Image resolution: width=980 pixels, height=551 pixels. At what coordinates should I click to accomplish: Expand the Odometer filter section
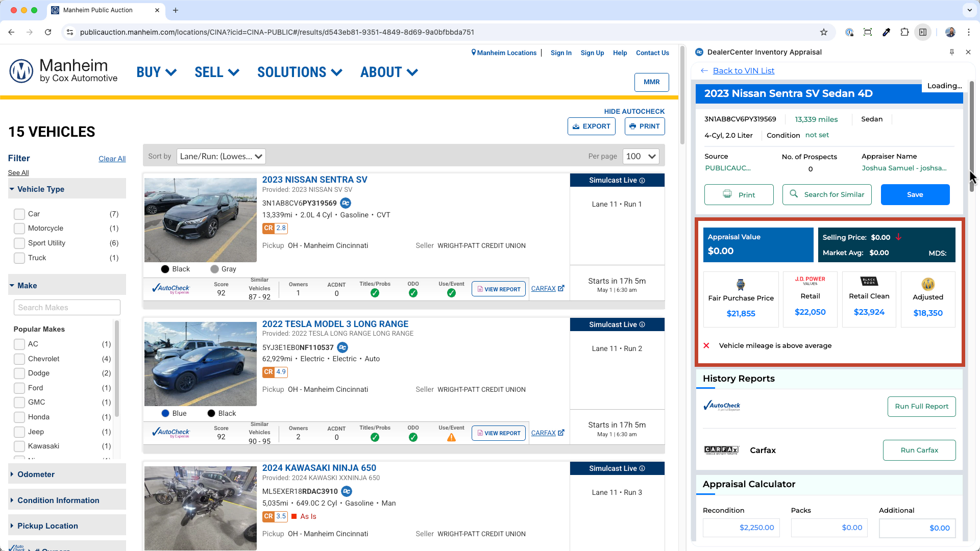pos(67,474)
